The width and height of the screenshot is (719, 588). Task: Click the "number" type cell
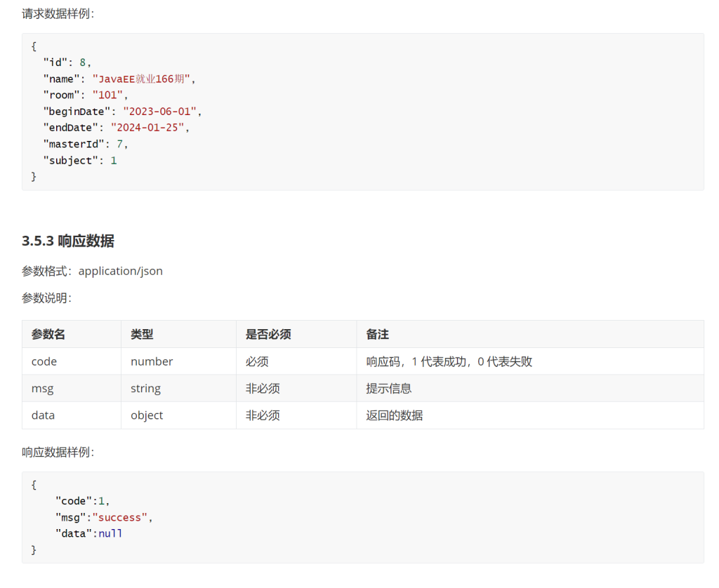152,361
